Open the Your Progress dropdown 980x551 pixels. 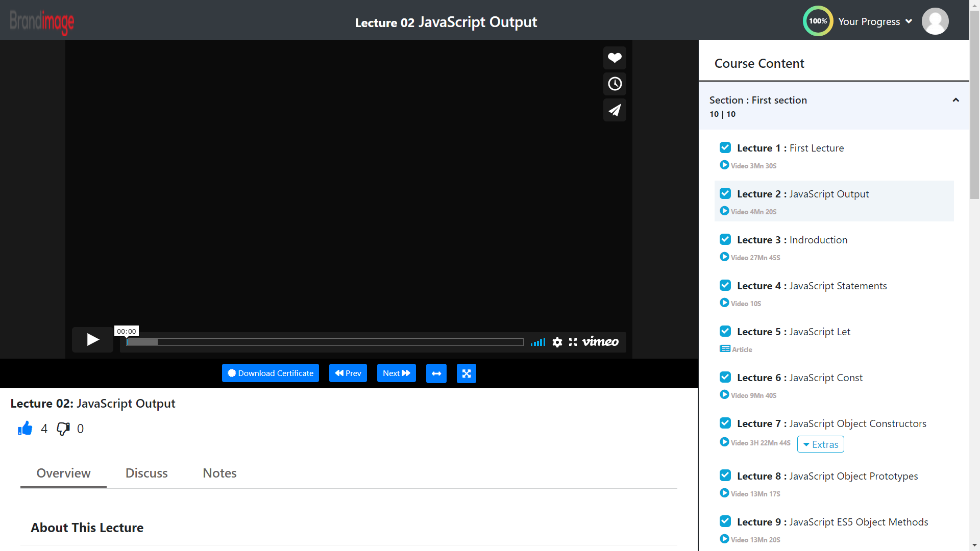[x=875, y=21]
